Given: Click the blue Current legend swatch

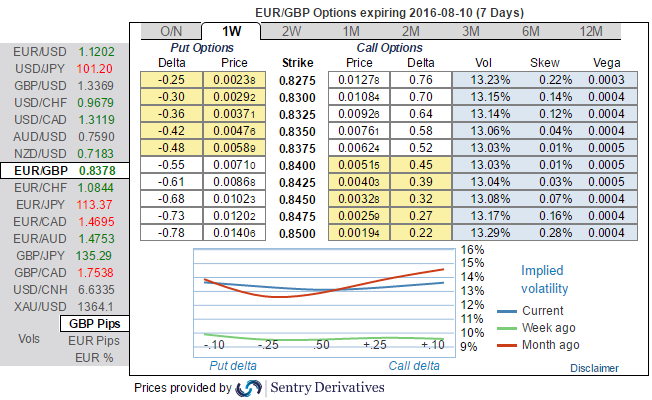Looking at the screenshot, I should (x=505, y=311).
